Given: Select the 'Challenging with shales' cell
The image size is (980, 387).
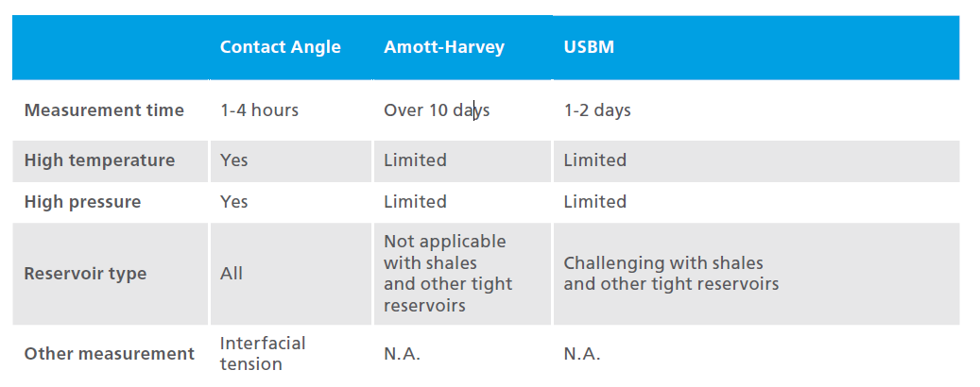Looking at the screenshot, I should click(671, 274).
